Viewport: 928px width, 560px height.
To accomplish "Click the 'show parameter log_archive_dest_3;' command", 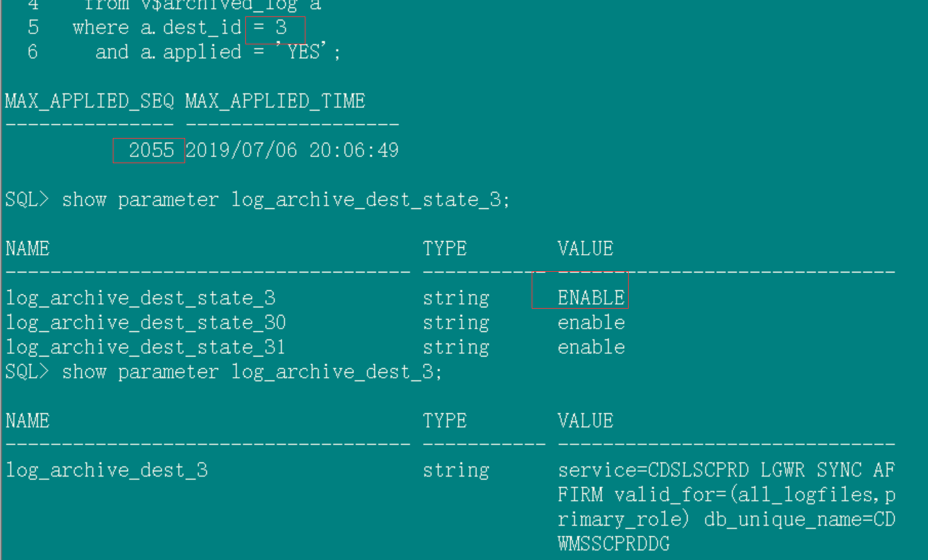I will click(252, 372).
